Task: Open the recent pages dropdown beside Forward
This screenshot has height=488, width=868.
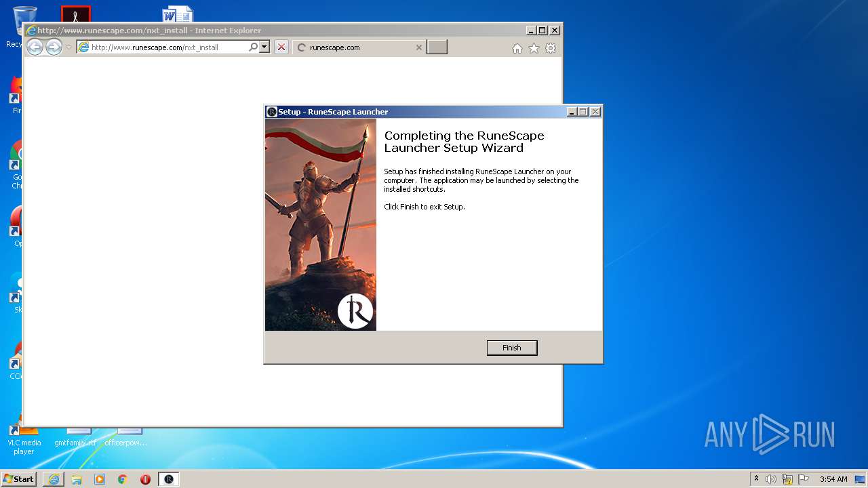Action: (x=68, y=47)
